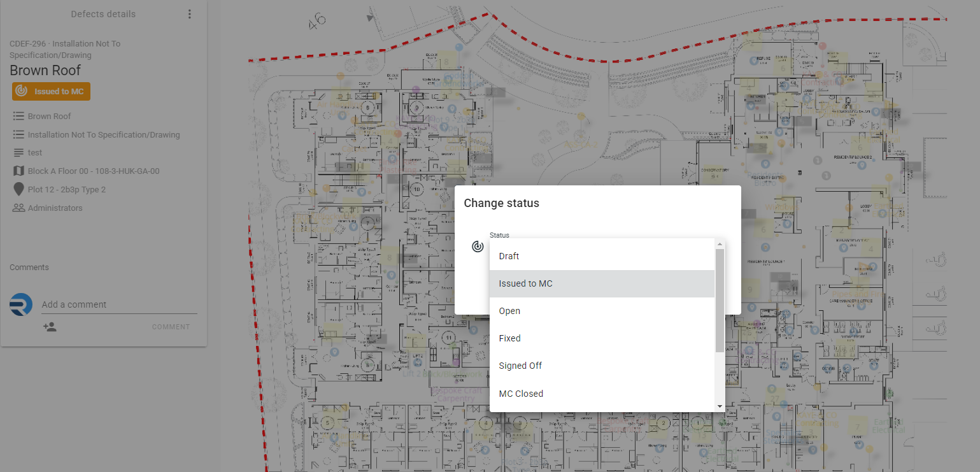Viewport: 980px width, 472px height.
Task: Pick the Fixed status option
Action: coord(602,338)
